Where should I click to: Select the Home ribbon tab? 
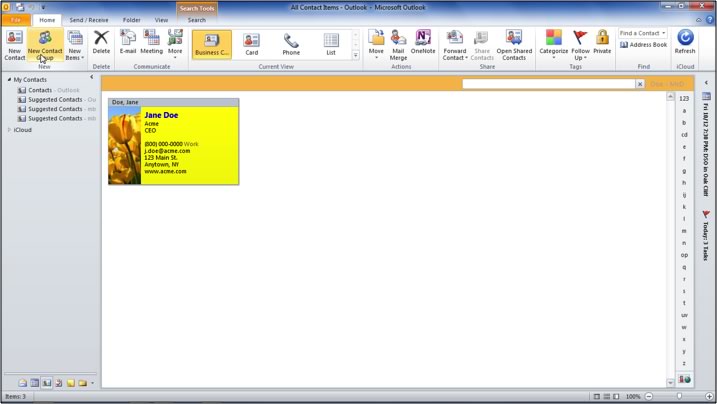point(47,20)
